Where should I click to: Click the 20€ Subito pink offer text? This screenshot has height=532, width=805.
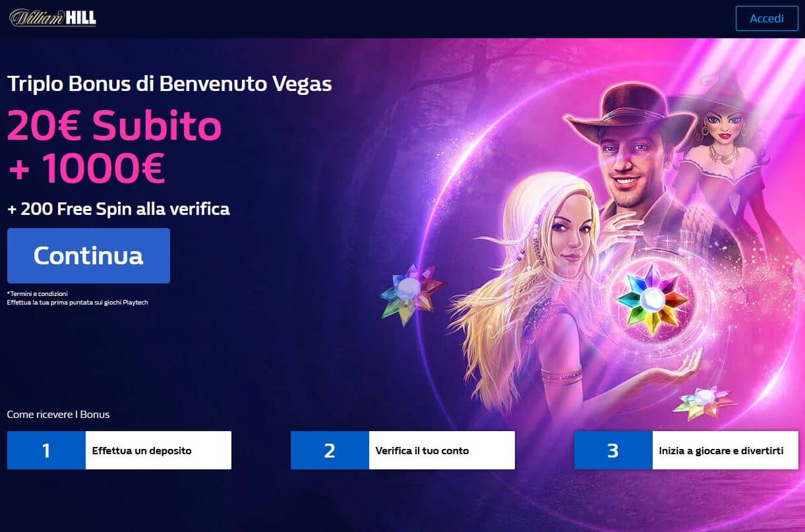114,126
